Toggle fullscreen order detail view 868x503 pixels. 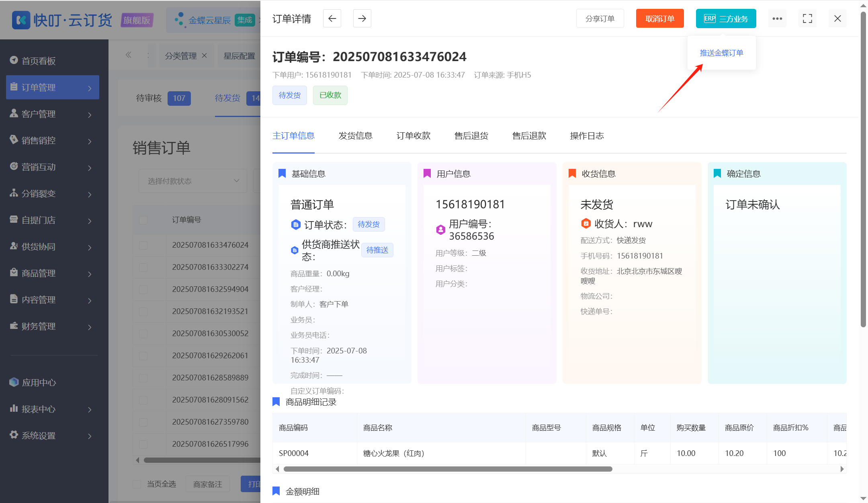pos(807,18)
